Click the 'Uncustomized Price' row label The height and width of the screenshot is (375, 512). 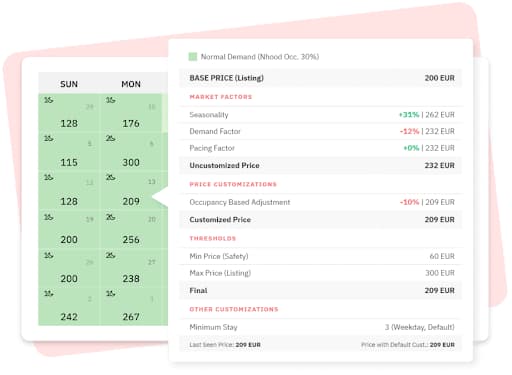click(x=224, y=165)
